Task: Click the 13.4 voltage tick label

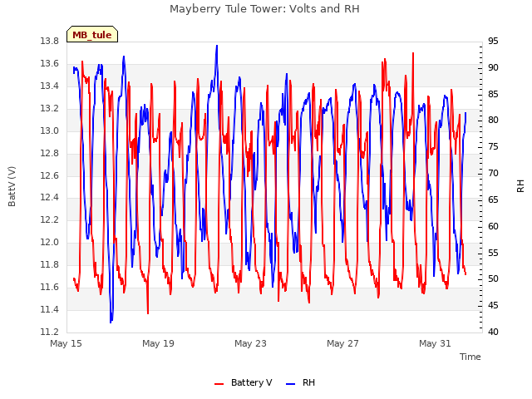Action: coord(49,86)
